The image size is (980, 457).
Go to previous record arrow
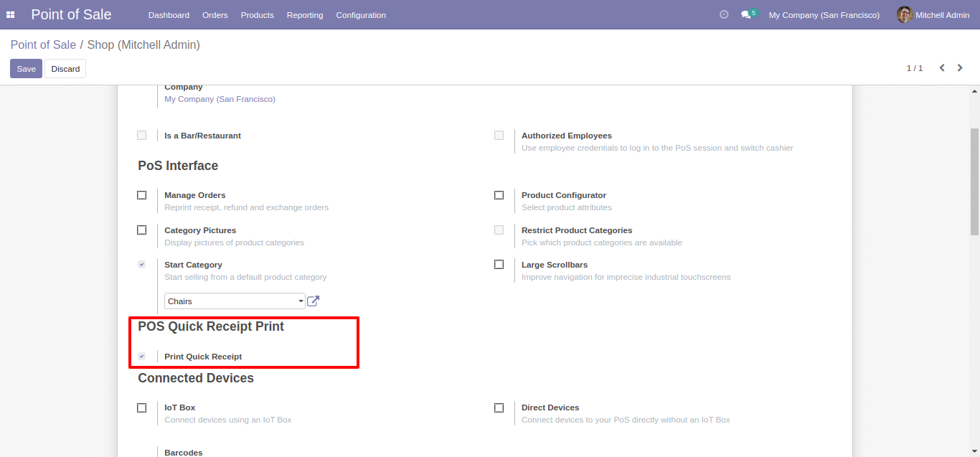tap(942, 68)
